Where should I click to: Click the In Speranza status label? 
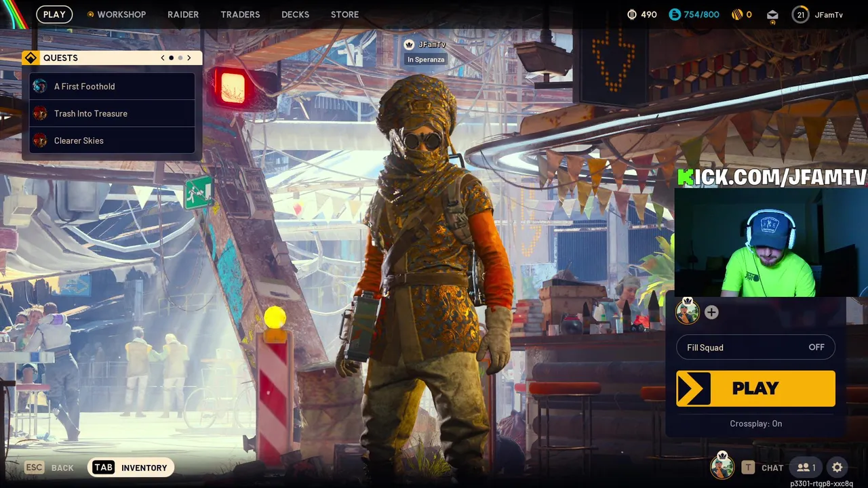426,60
